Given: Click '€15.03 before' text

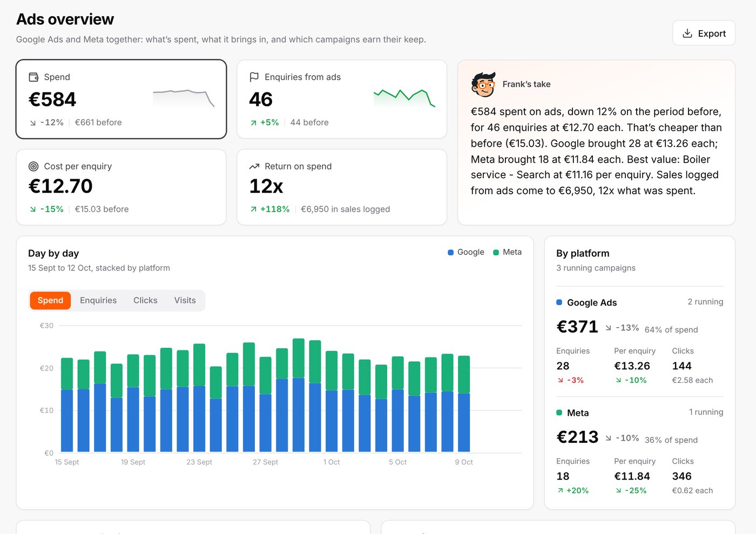Looking at the screenshot, I should [102, 209].
